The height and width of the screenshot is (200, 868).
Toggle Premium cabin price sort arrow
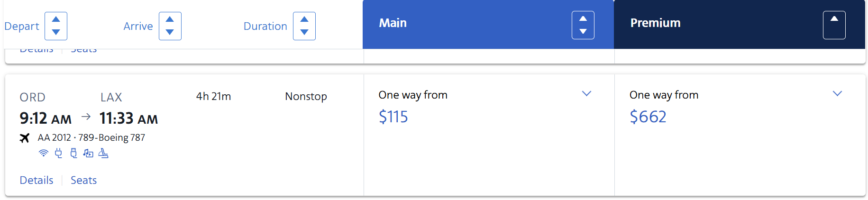(x=834, y=25)
